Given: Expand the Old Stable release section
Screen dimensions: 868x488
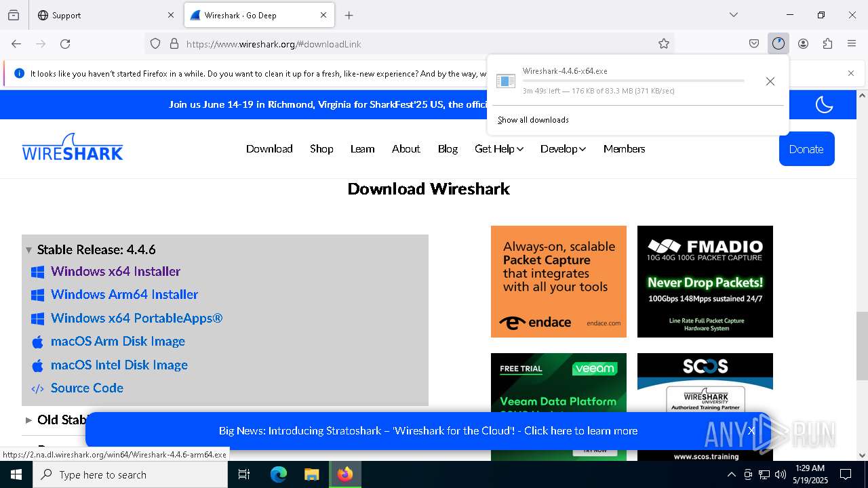Looking at the screenshot, I should point(29,420).
